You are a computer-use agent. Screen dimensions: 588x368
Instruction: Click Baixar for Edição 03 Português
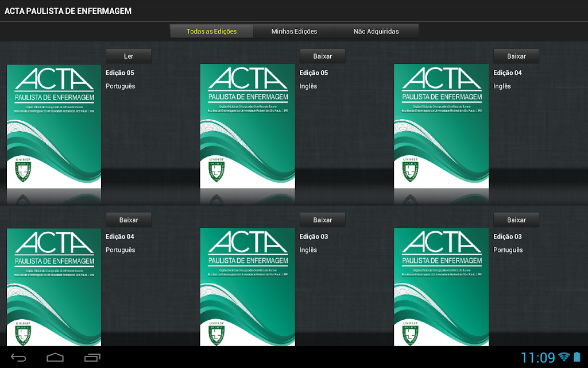pyautogui.click(x=516, y=220)
